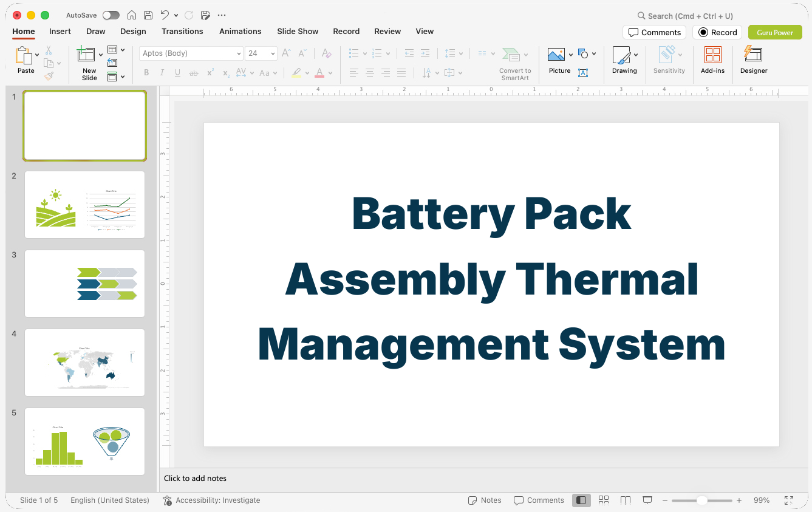Switch to the Draw tab
812x512 pixels.
tap(96, 31)
